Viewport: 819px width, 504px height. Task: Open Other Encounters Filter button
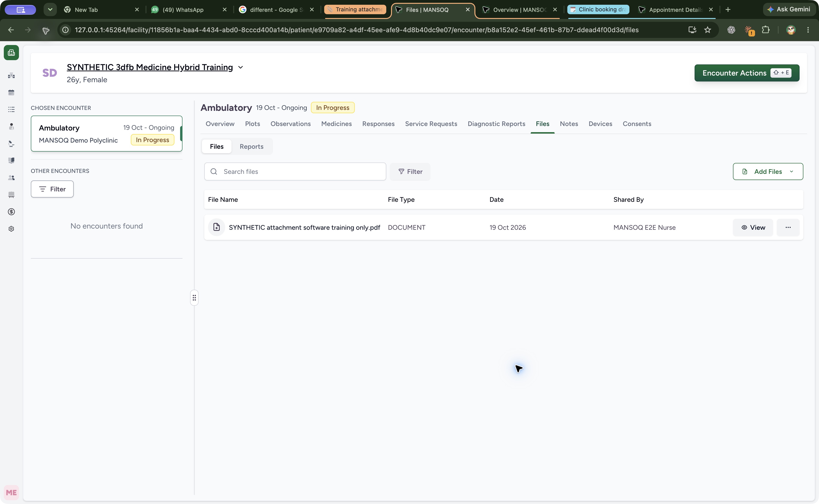52,189
